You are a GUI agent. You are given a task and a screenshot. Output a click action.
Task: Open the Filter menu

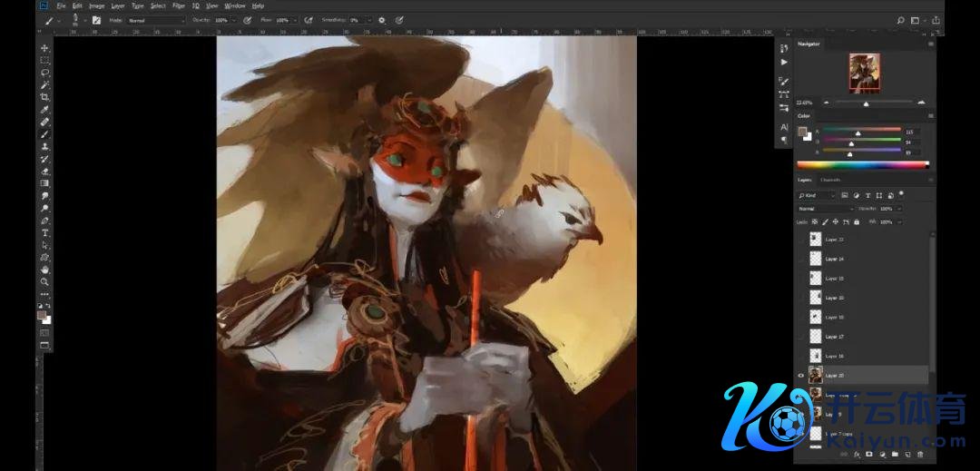(179, 5)
